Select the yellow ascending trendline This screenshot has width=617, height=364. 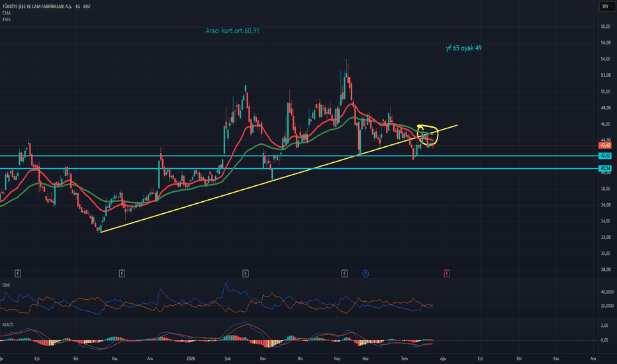tap(279, 179)
